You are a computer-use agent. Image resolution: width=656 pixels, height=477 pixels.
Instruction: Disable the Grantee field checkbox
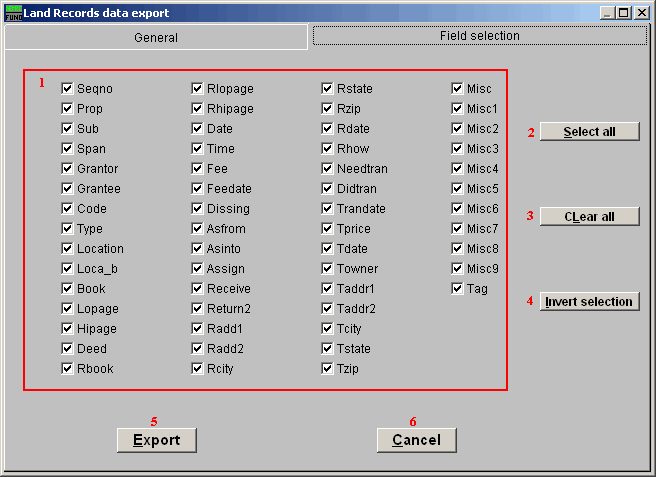67,189
